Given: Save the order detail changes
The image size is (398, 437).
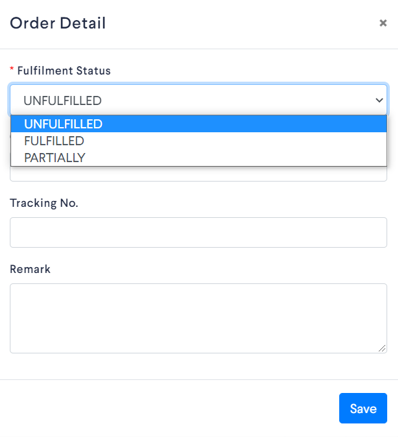Looking at the screenshot, I should coord(363,408).
